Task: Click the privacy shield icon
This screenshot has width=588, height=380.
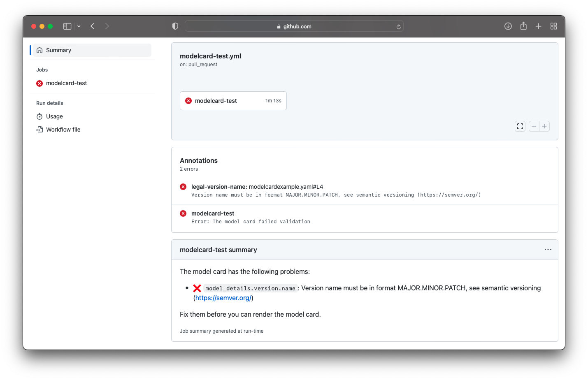Action: coord(175,26)
